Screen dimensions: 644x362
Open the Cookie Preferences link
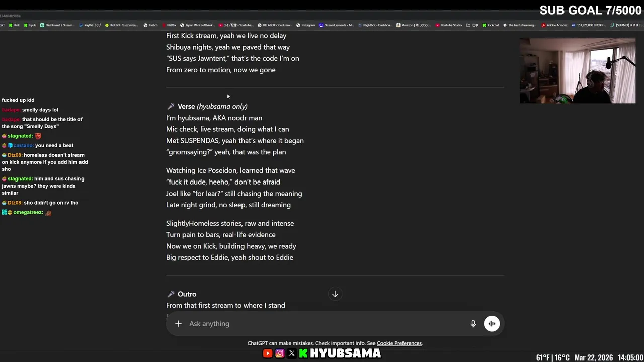(x=399, y=343)
